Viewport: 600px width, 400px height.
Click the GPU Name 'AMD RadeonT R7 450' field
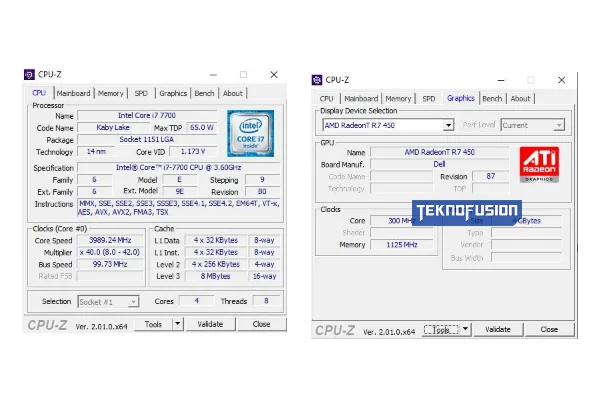click(440, 152)
